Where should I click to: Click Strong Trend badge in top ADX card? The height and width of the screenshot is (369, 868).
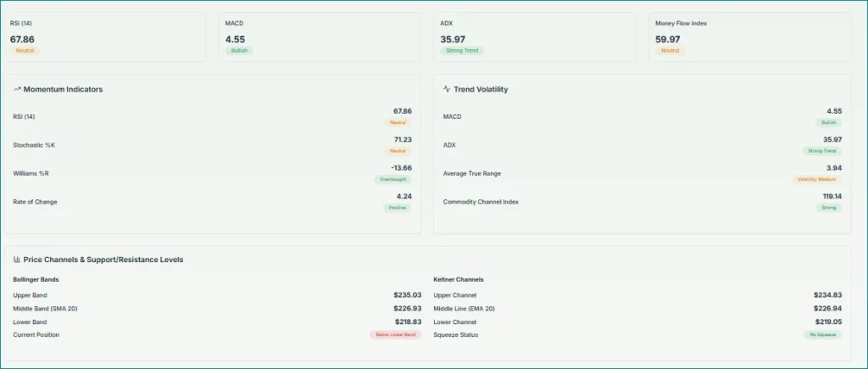point(460,51)
